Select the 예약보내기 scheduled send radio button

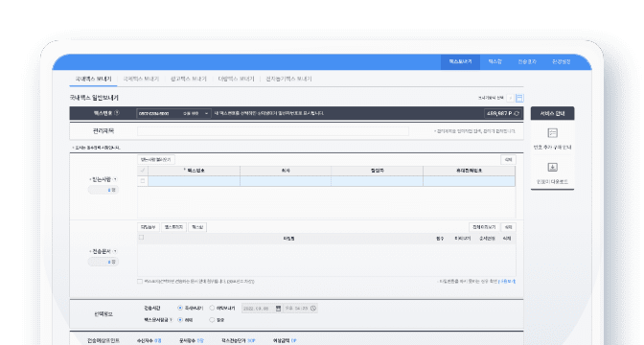coord(212,308)
